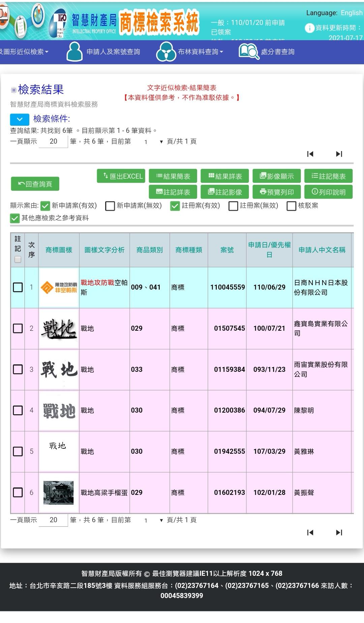
Task: Edit bottom per-page count field
Action: (x=54, y=520)
